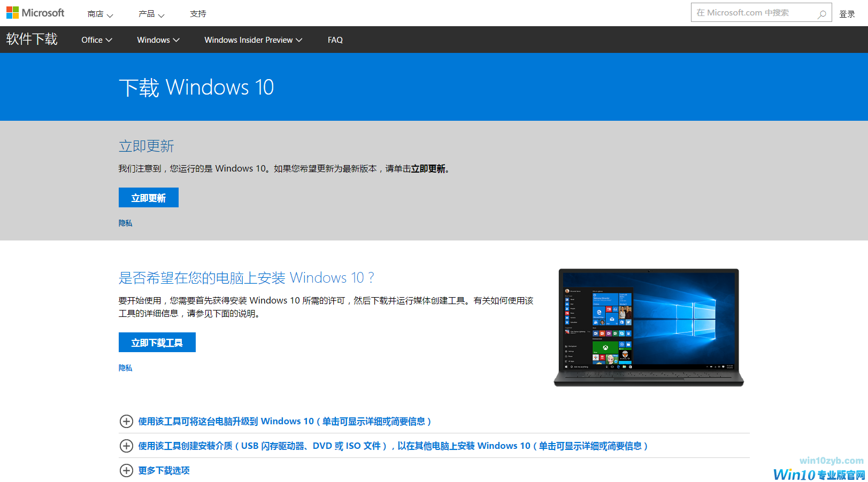
Task: Click the chevron next to 商店
Action: point(111,15)
